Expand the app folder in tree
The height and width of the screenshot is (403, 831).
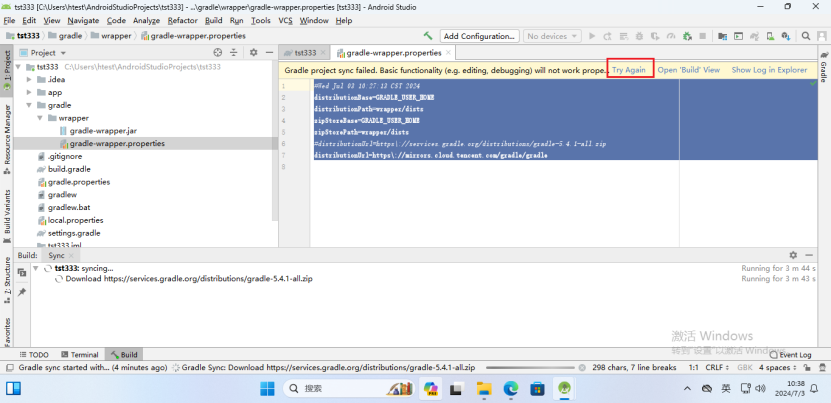pos(29,92)
